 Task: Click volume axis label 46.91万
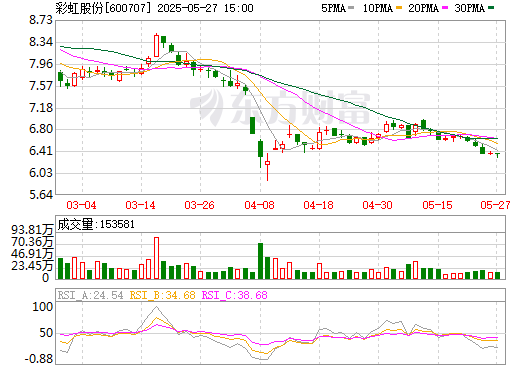pos(32,254)
